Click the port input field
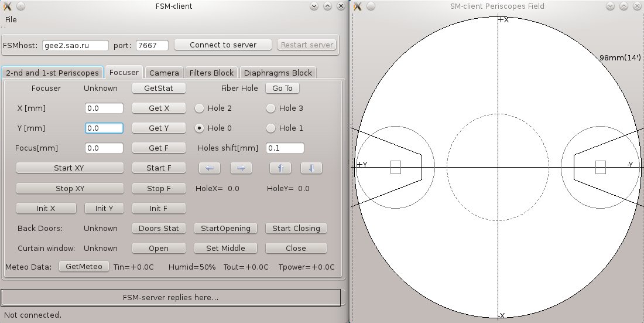 tap(152, 45)
